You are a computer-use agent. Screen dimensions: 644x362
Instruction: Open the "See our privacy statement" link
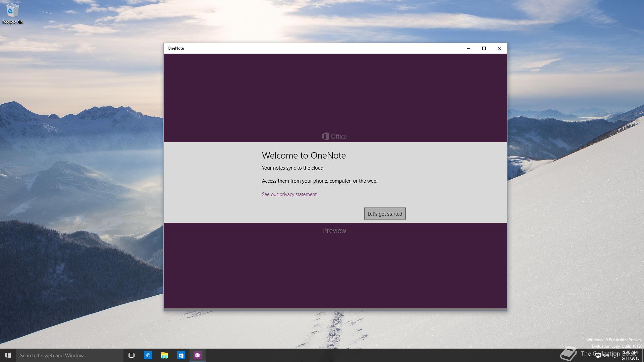(x=289, y=194)
